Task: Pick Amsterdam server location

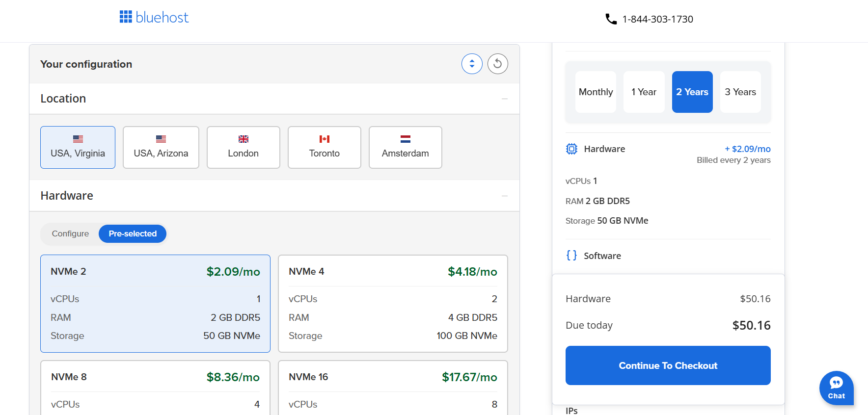Action: tap(406, 147)
